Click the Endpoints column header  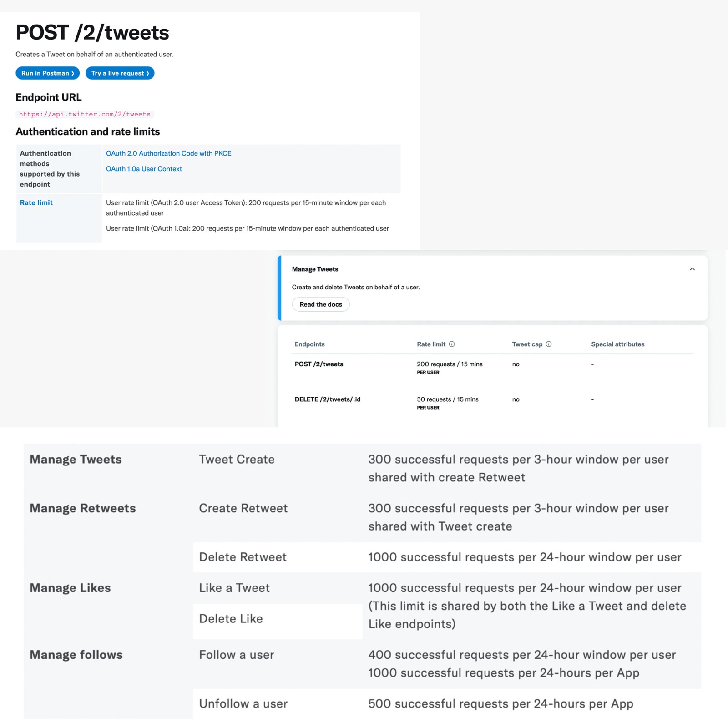(x=309, y=344)
